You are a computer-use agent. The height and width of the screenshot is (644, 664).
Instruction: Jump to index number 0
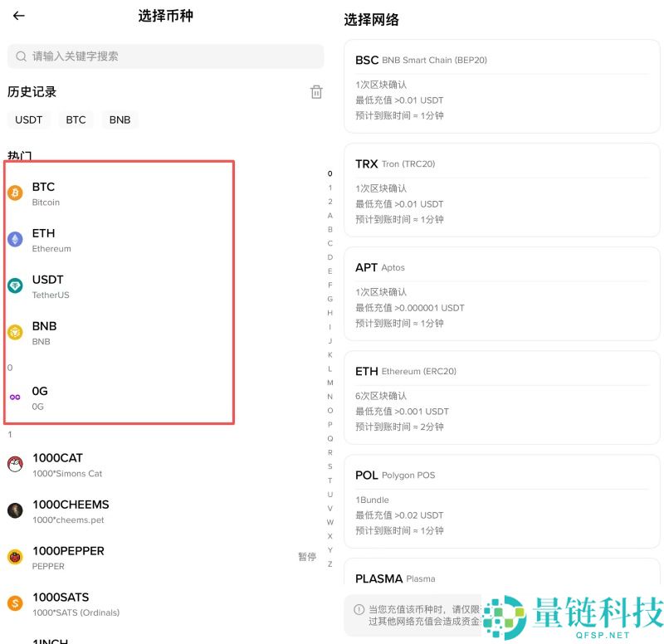[x=330, y=173]
